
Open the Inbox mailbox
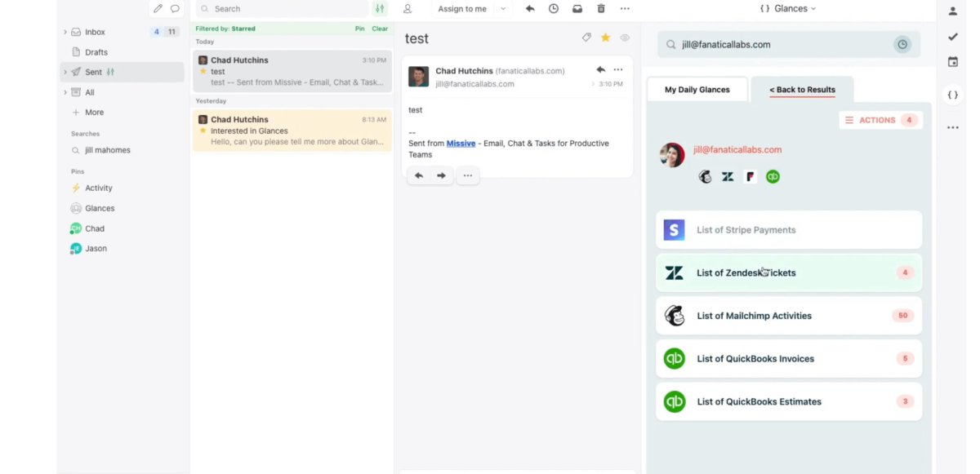click(122, 32)
